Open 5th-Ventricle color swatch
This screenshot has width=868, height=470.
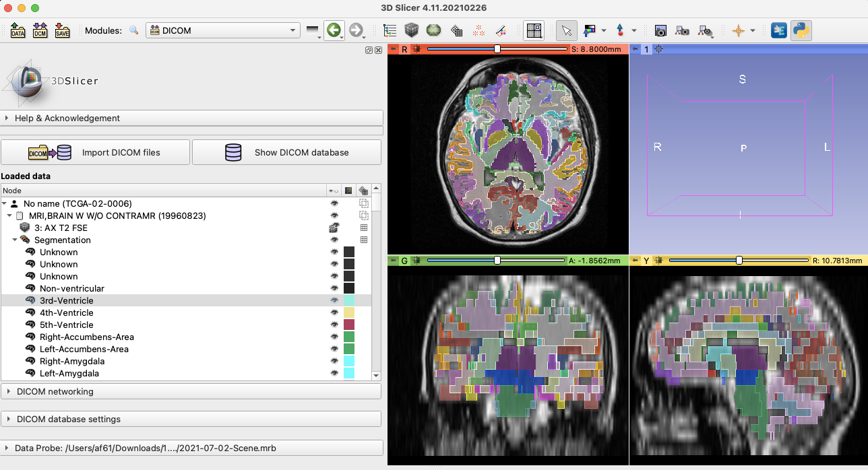pyautogui.click(x=349, y=325)
